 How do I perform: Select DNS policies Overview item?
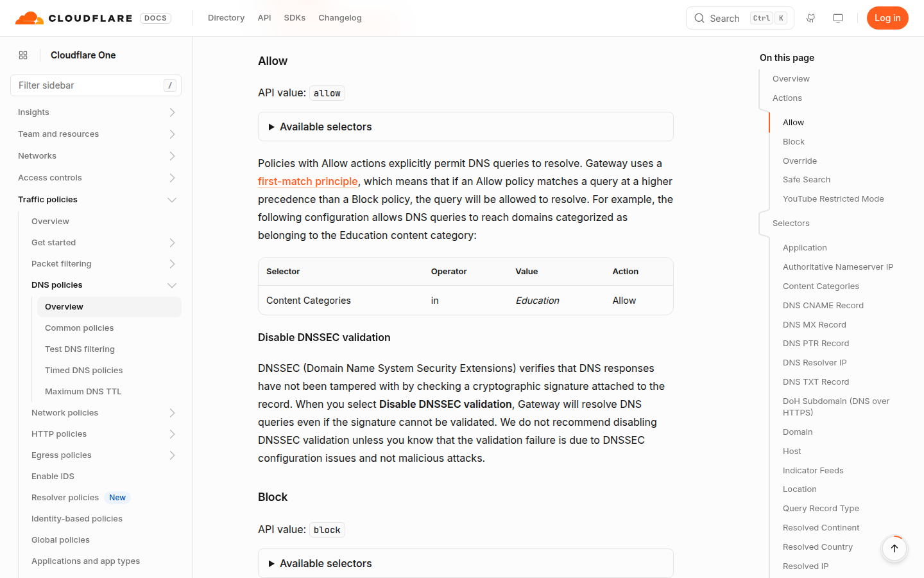[109, 307]
